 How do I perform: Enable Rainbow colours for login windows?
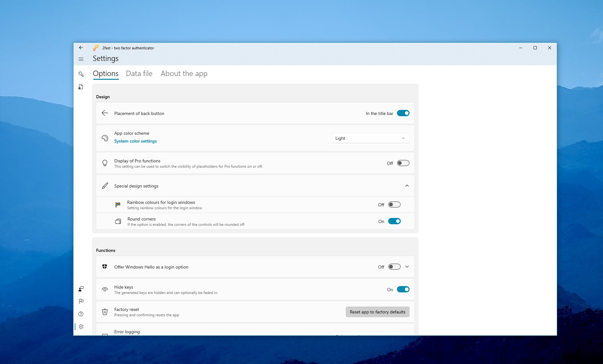394,204
